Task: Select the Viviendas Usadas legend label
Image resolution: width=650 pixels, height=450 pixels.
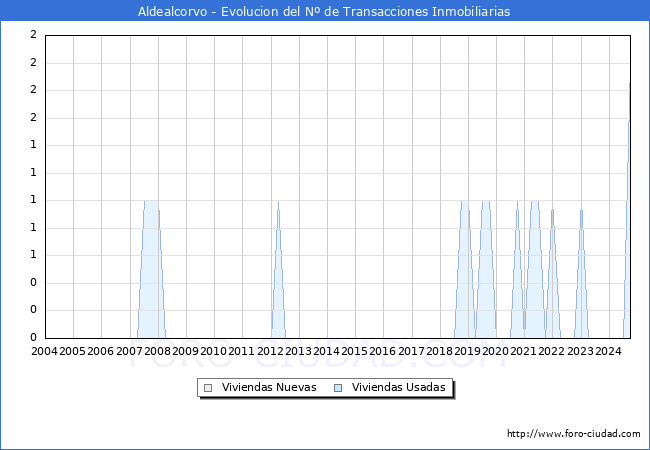Action: (x=398, y=387)
